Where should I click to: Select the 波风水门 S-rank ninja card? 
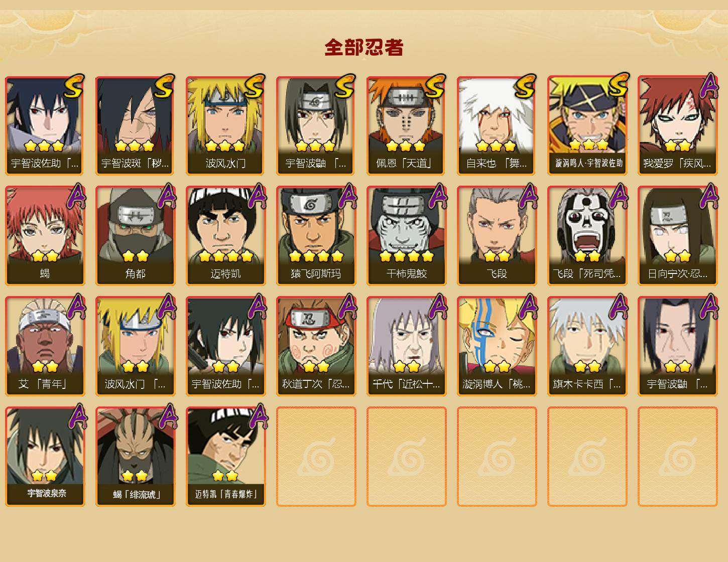[x=225, y=125]
